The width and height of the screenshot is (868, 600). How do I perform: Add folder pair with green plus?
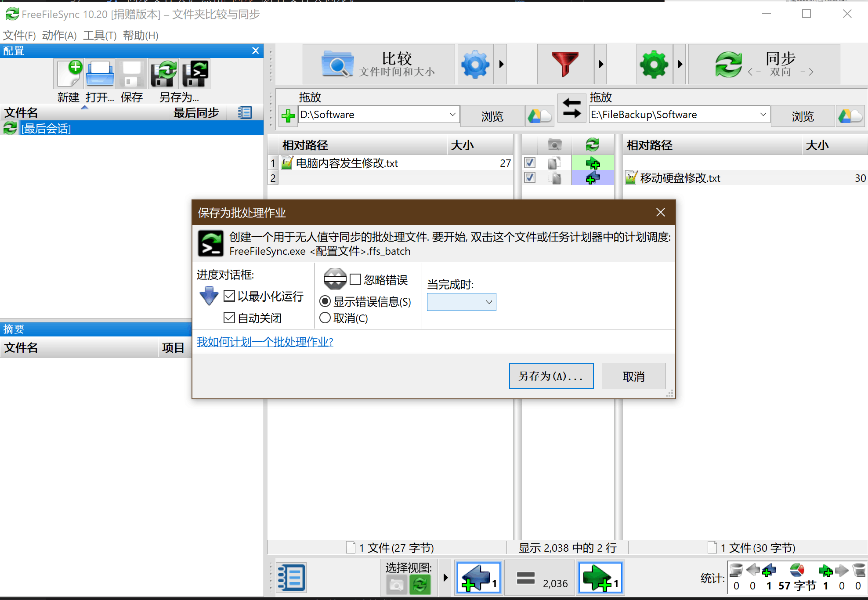pos(288,116)
